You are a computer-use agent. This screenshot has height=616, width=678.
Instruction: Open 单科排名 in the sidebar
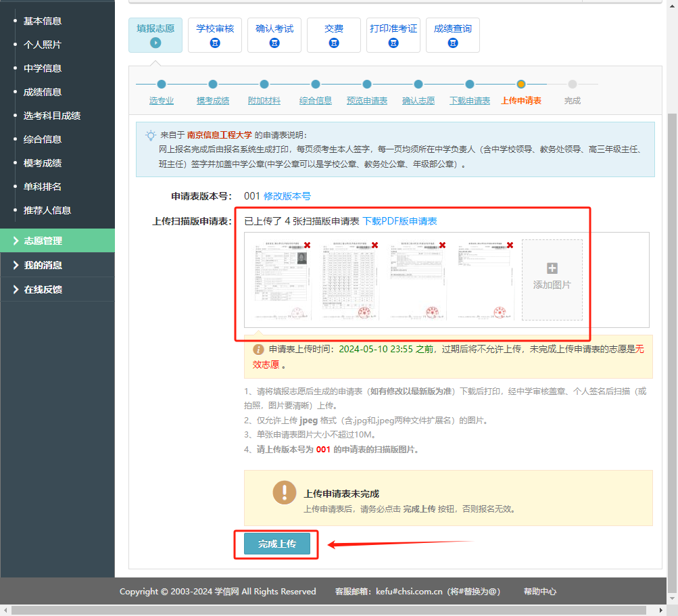[43, 187]
